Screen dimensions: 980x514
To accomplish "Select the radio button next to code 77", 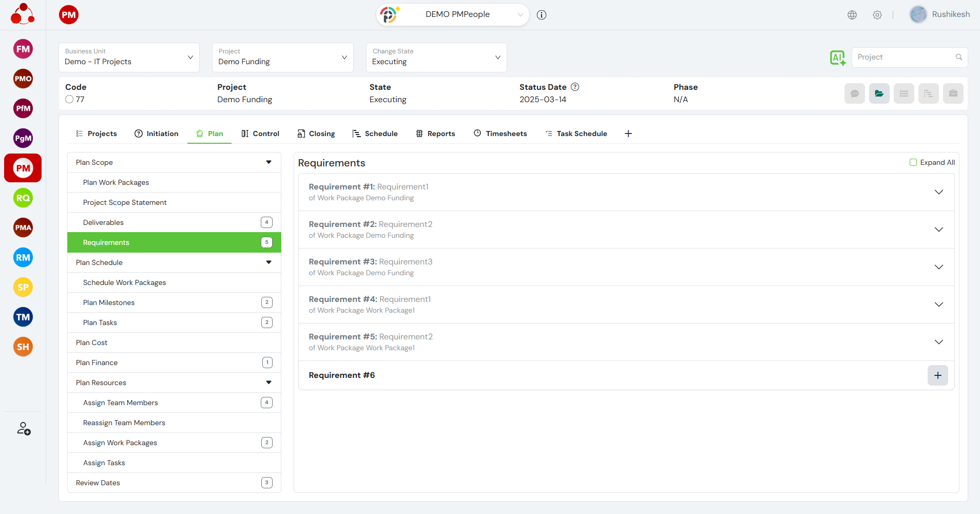I will coord(69,100).
